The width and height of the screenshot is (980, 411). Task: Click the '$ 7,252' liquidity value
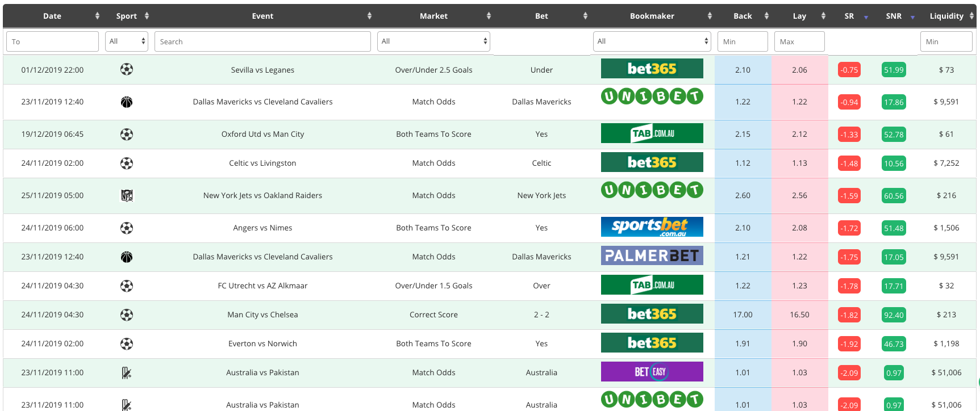946,163
